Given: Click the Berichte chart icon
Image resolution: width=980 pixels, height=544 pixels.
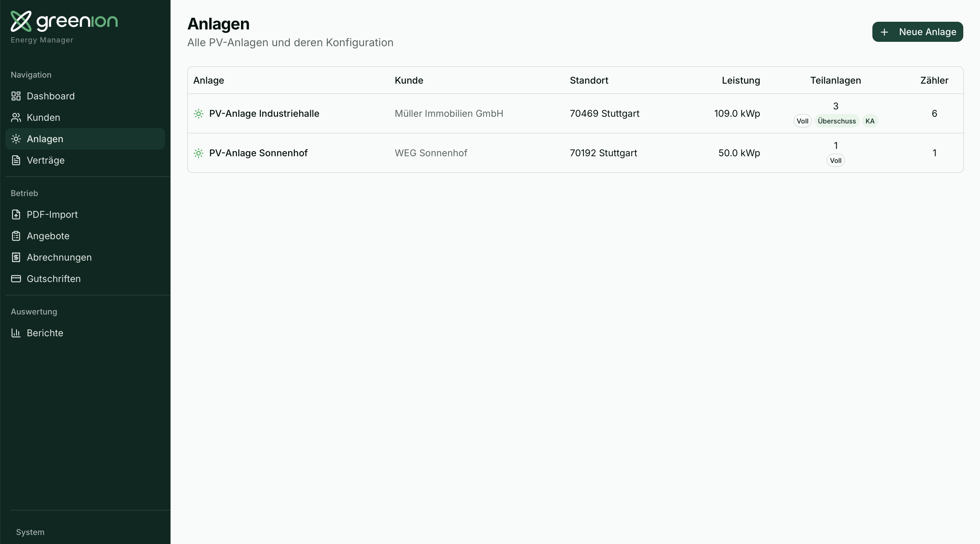Looking at the screenshot, I should click(16, 333).
